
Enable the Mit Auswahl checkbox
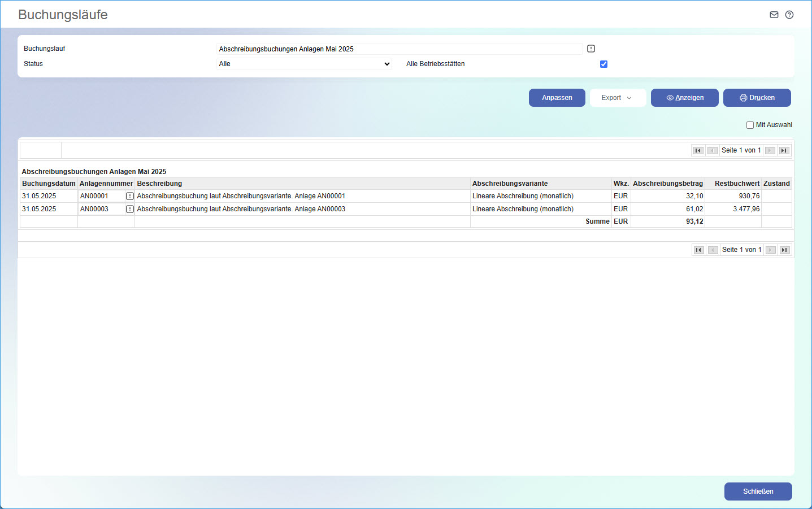pos(750,125)
